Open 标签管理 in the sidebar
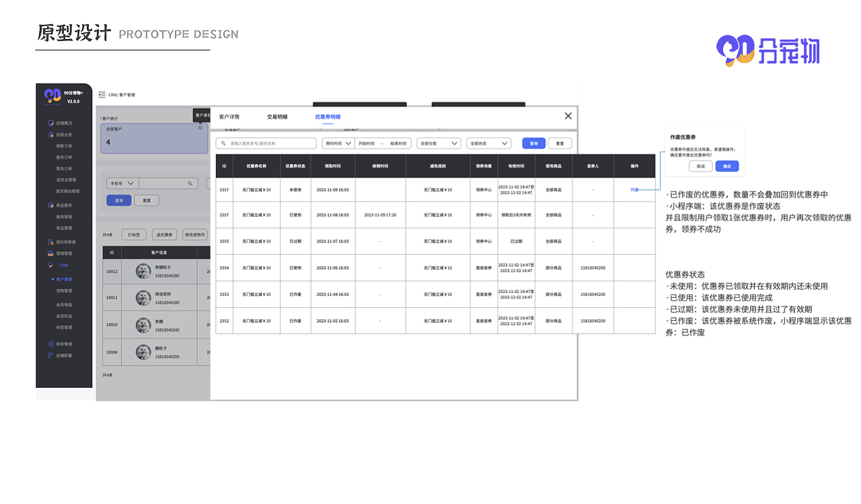Viewport: 861px width, 504px height. point(64,328)
